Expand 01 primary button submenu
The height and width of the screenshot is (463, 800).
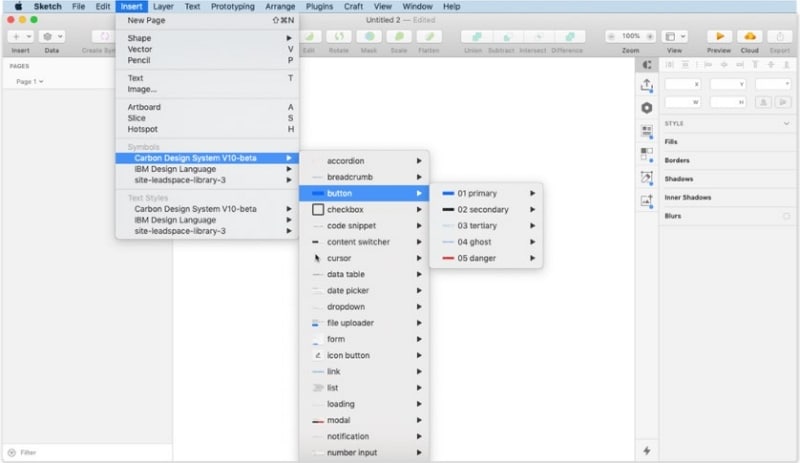coord(532,193)
